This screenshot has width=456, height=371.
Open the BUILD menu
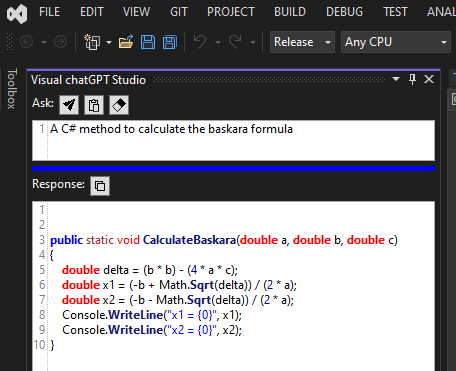point(290,12)
